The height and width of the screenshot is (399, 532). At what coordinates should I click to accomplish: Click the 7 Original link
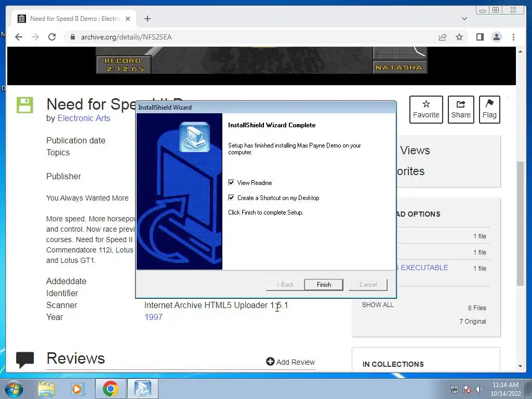coord(473,321)
